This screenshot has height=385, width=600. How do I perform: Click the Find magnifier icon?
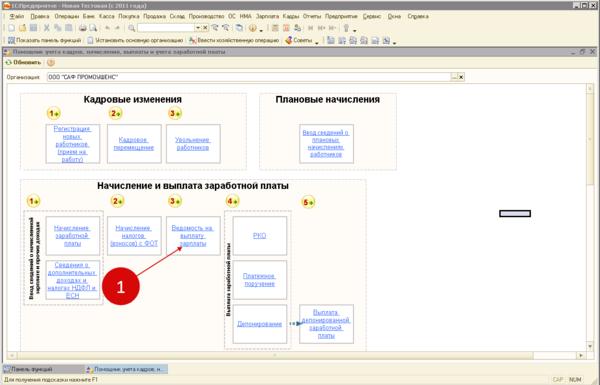tap(131, 28)
